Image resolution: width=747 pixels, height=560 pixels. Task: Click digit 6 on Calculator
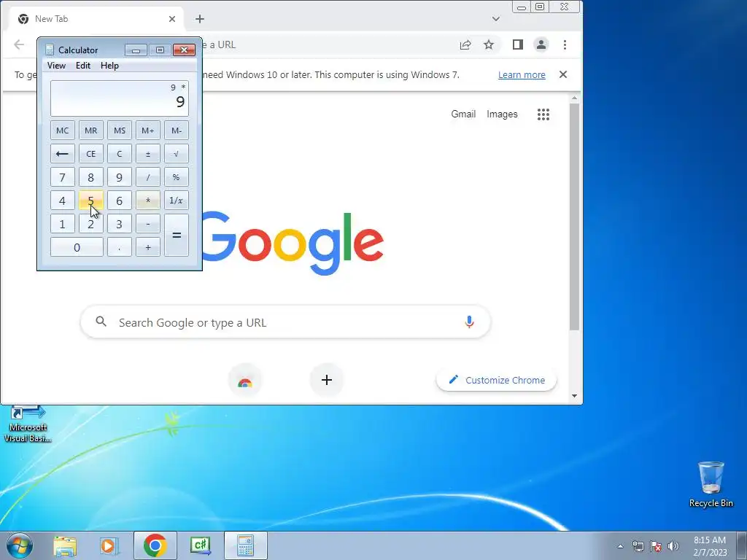tap(120, 201)
